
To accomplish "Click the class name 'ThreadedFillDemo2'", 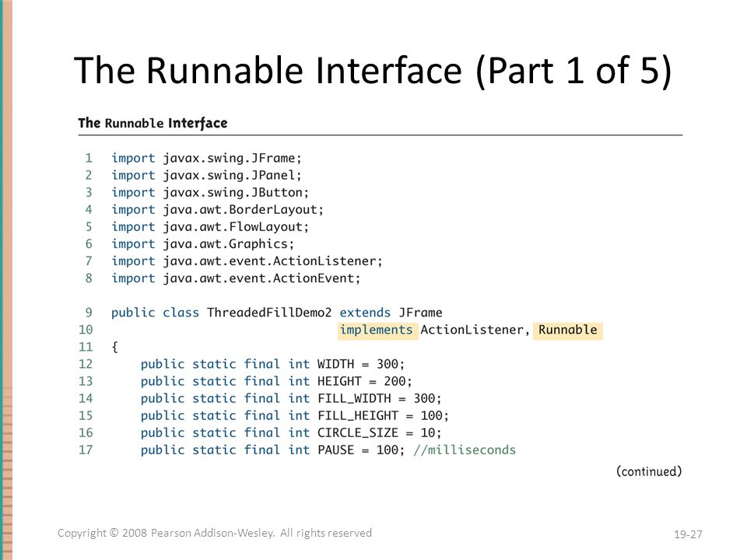I will pos(269,313).
